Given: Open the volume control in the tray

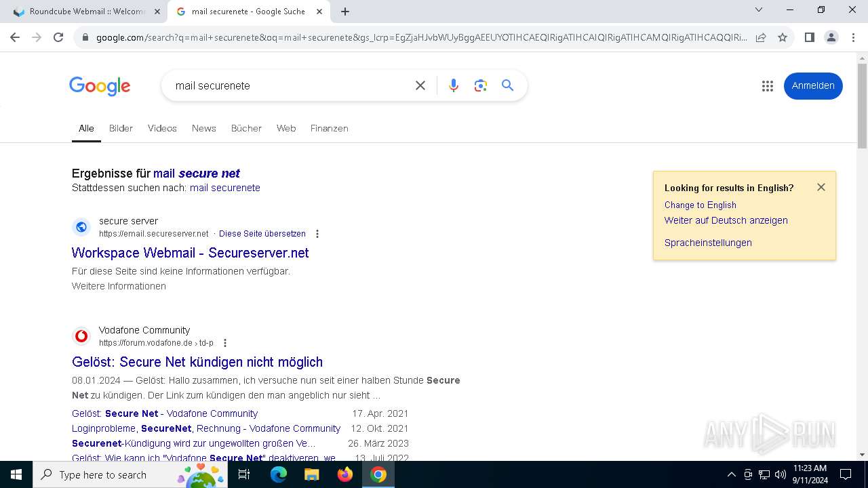Looking at the screenshot, I should tap(781, 474).
